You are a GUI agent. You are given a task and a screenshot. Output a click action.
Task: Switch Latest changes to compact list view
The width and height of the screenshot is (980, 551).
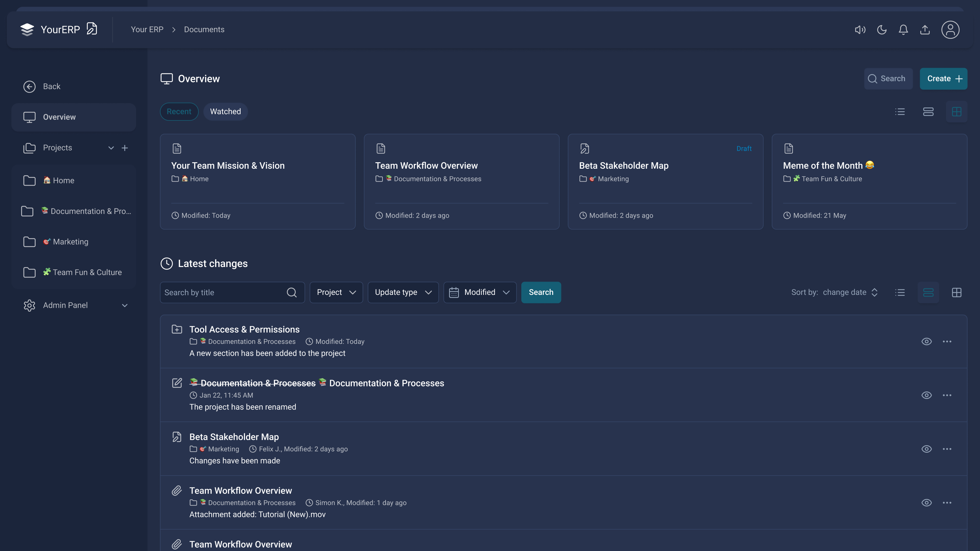[x=900, y=293]
